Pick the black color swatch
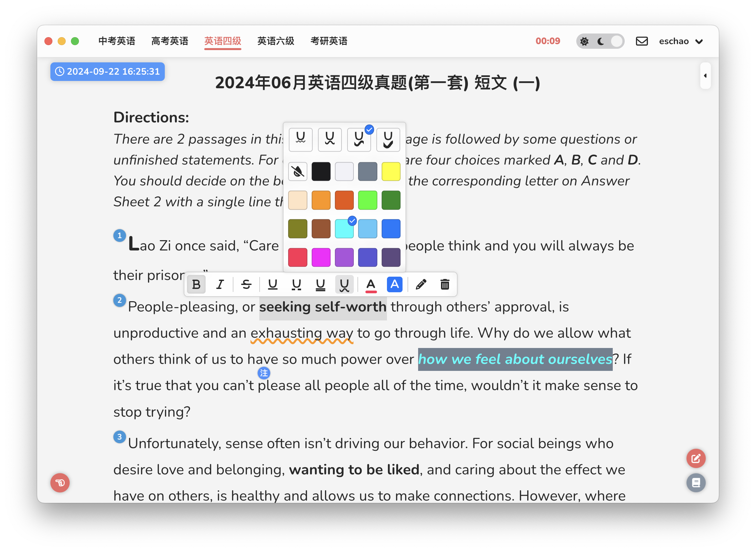 (x=321, y=172)
